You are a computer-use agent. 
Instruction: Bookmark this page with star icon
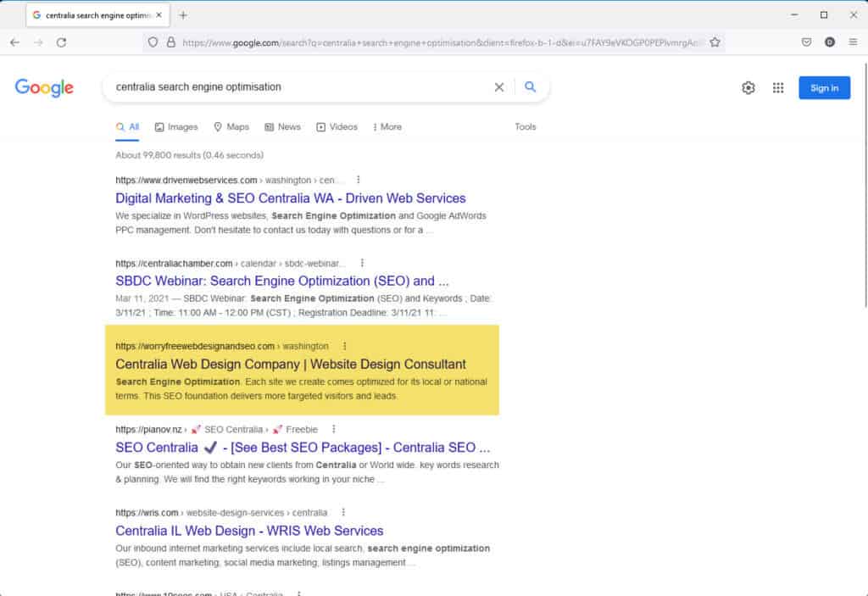pyautogui.click(x=715, y=42)
